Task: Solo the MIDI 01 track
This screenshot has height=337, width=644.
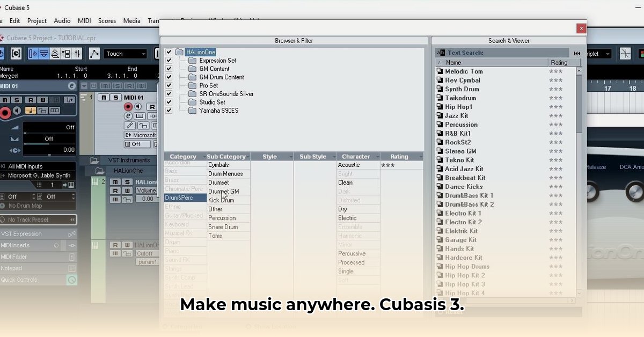Action: click(116, 97)
